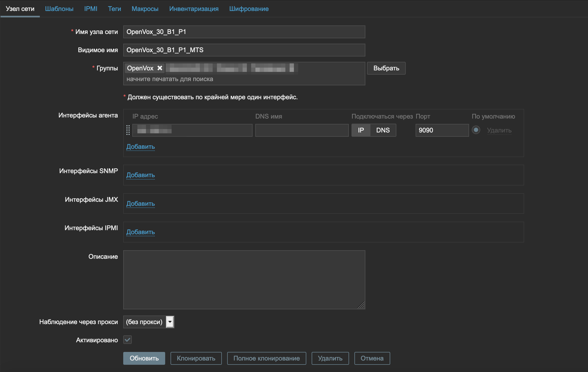Select the (без прокси) proxy option box
This screenshot has width=588, height=372.
click(149, 322)
